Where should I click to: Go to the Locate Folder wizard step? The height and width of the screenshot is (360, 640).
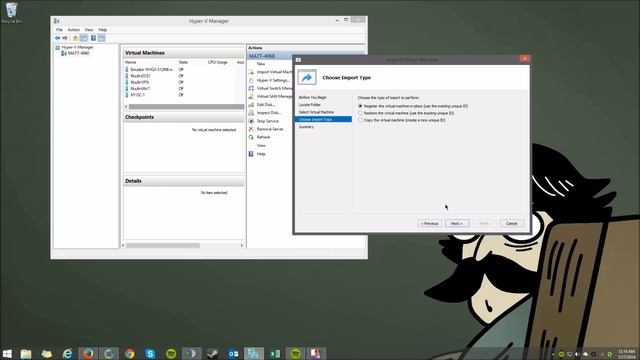click(x=310, y=105)
